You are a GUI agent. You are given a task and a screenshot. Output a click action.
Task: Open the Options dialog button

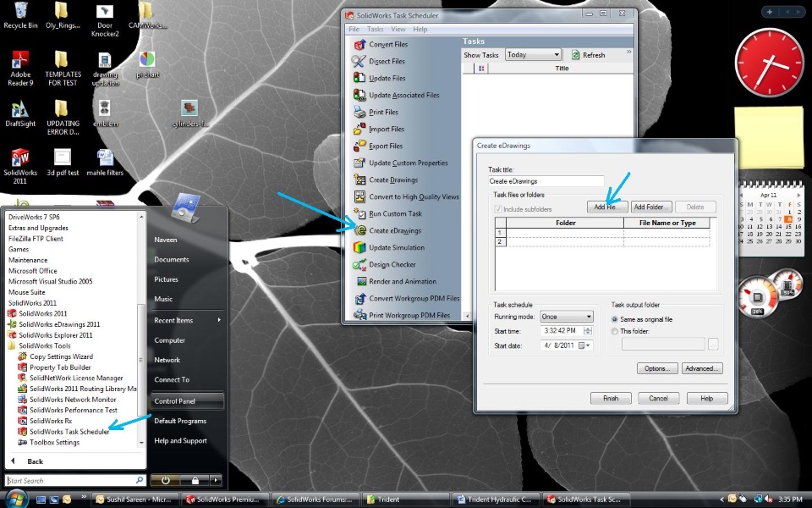pos(657,368)
